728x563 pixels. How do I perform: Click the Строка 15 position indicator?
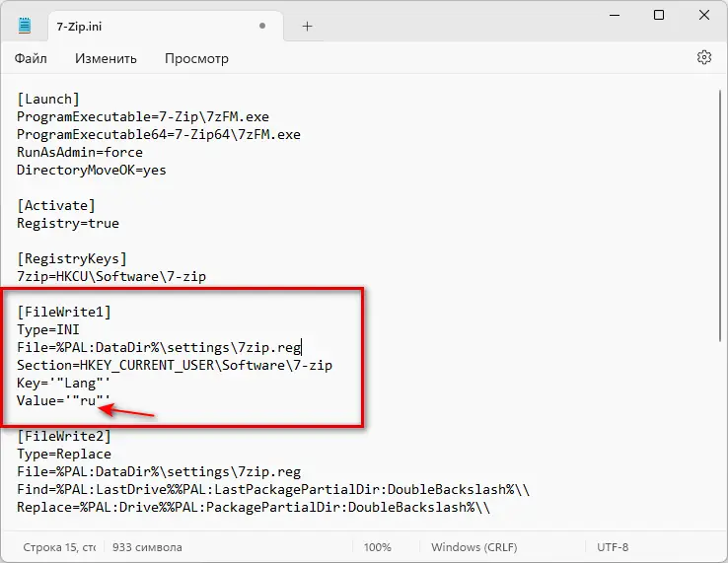(59, 547)
